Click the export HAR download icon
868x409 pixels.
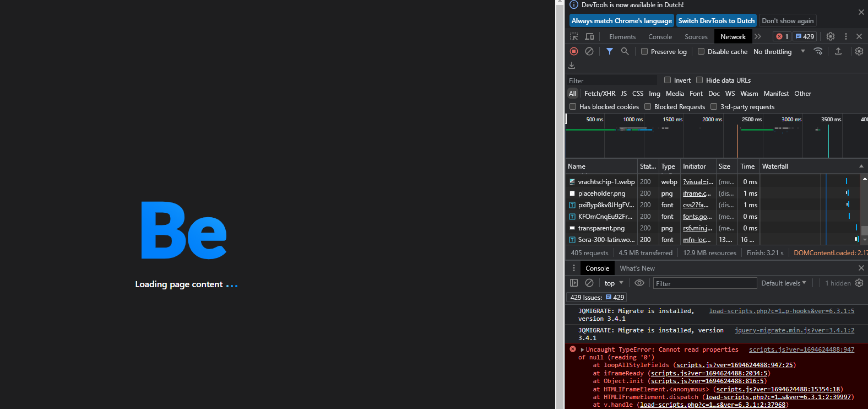[572, 65]
